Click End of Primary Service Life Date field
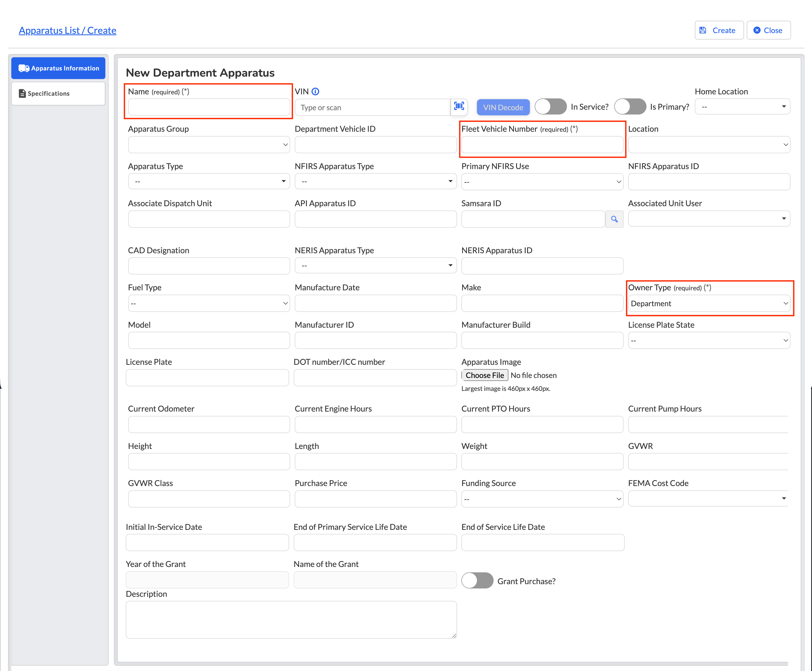 point(375,543)
